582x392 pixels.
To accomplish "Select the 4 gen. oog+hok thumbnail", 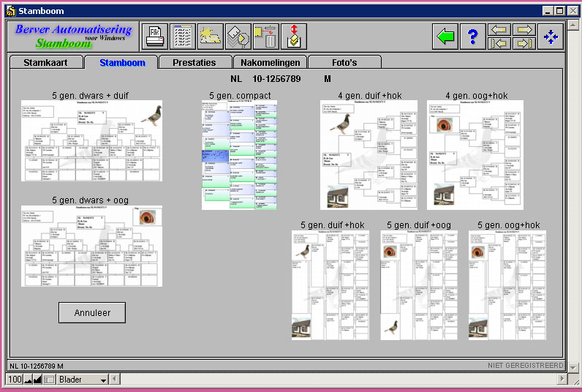I will click(475, 155).
